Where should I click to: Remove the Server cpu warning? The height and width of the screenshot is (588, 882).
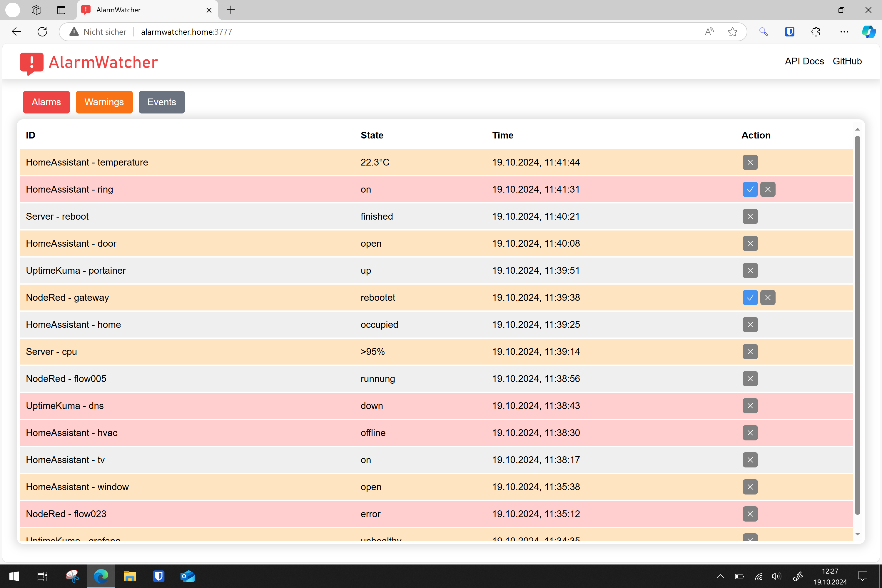click(750, 352)
